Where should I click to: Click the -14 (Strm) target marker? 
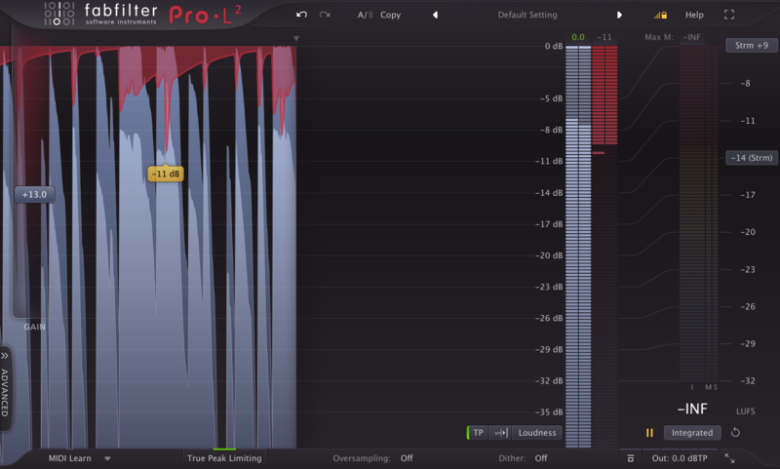pyautogui.click(x=751, y=158)
